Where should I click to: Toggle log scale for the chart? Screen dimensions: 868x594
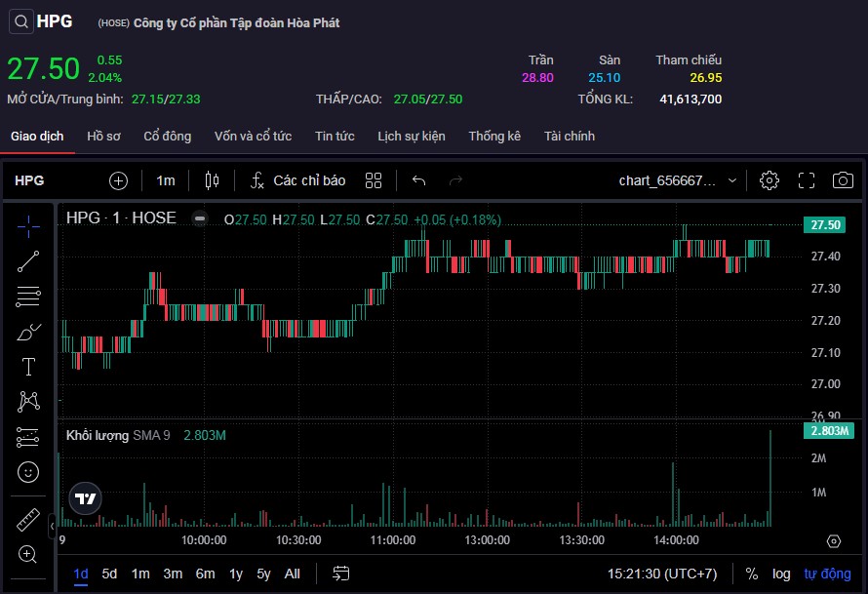781,574
